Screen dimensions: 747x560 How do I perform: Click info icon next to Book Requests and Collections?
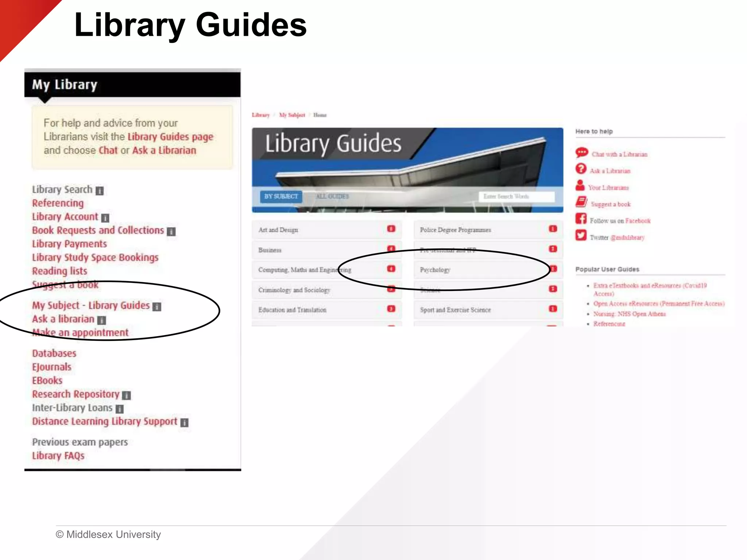point(171,232)
